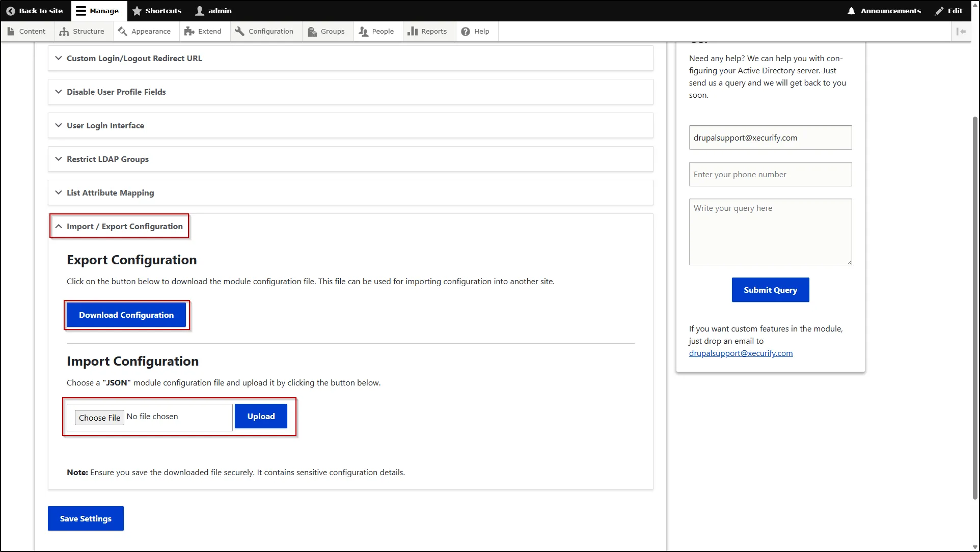Screen dimensions: 980x552
Task: Expand the User Login Interface section
Action: click(104, 125)
